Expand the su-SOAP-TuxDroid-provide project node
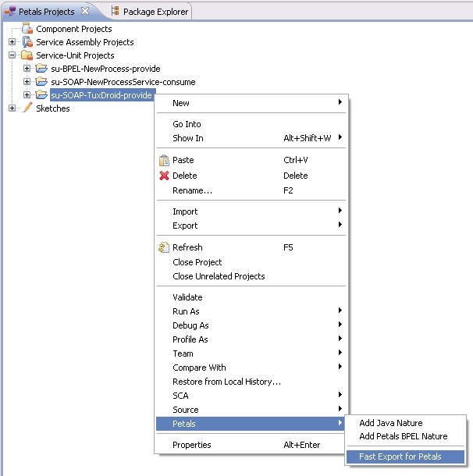 click(27, 95)
